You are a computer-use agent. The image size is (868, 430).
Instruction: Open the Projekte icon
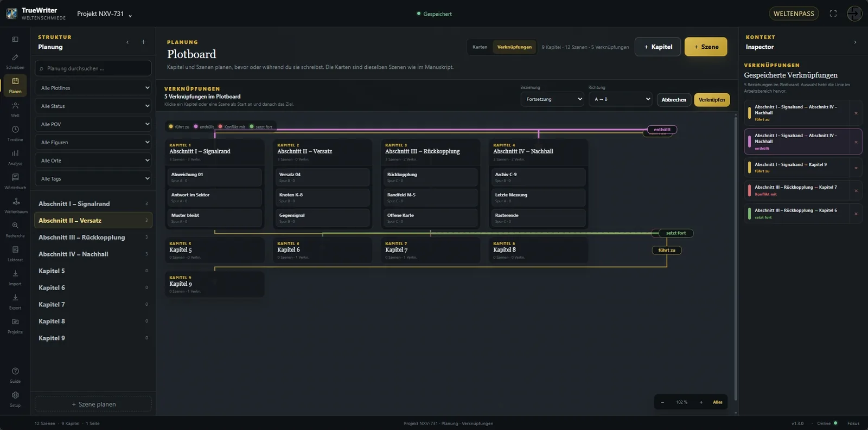(15, 325)
